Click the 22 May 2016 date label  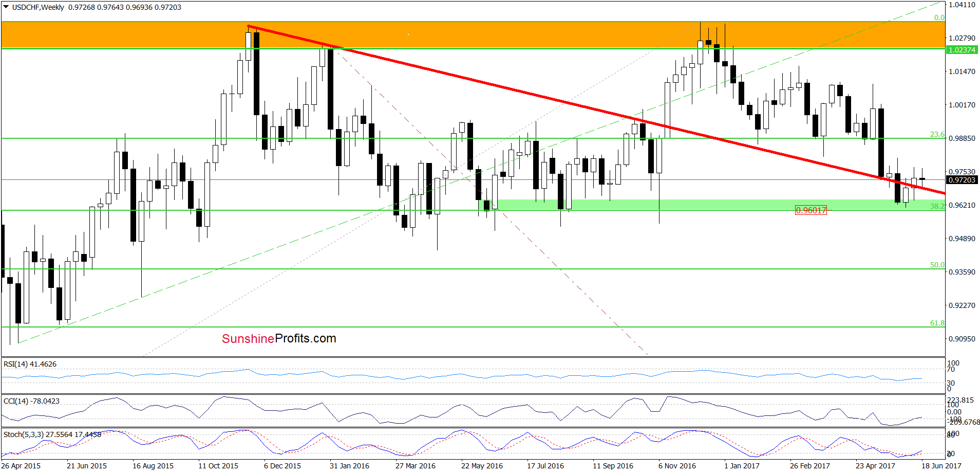point(482,466)
